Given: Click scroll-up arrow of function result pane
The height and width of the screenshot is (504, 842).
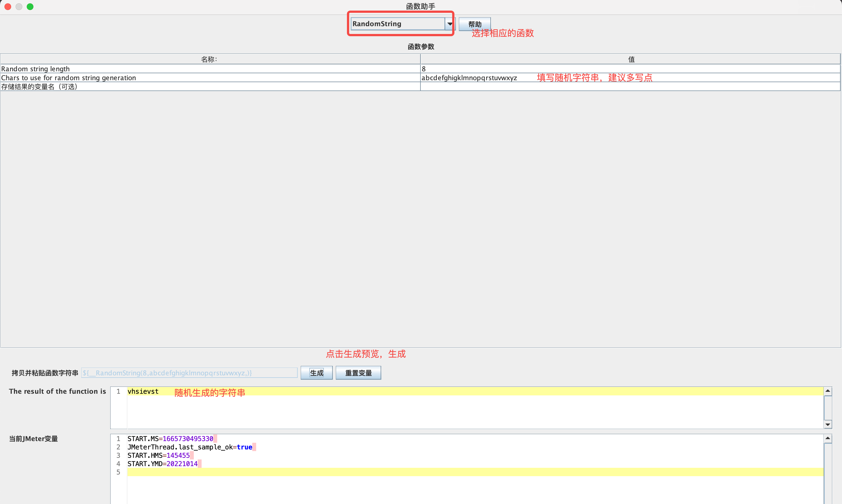Looking at the screenshot, I should click(x=828, y=391).
